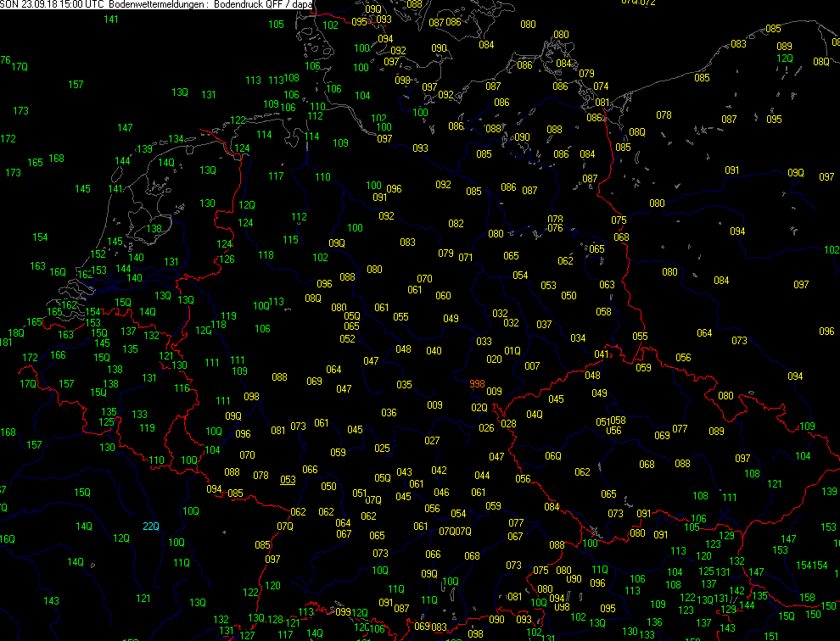Click the yellow 072 value at top edge

647,3
